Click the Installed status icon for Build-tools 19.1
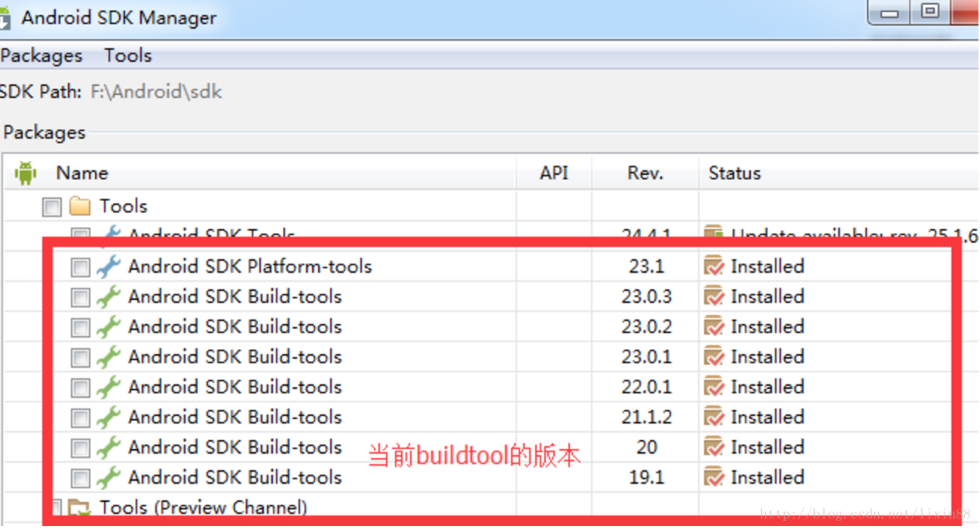 (713, 477)
